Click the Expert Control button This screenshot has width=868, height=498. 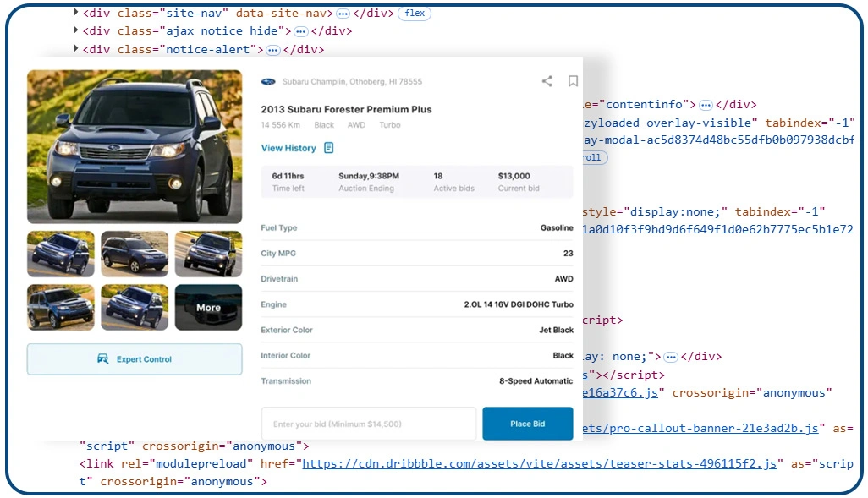[135, 359]
